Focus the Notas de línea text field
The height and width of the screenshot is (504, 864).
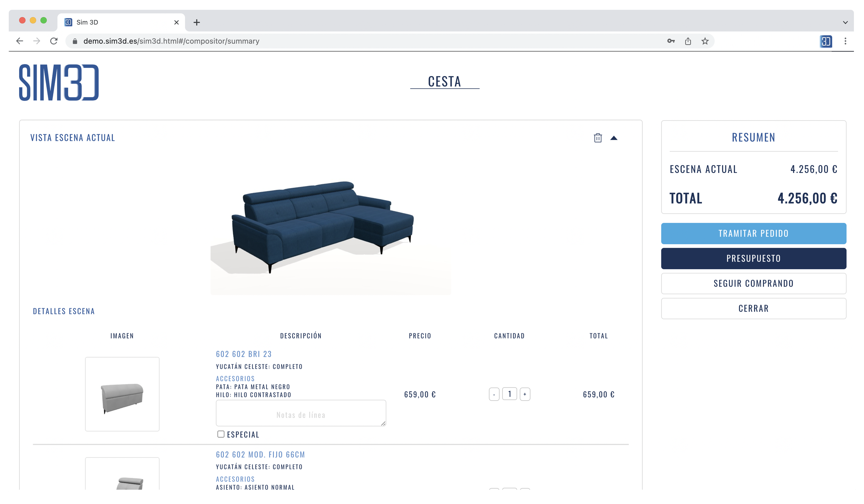[x=301, y=413]
